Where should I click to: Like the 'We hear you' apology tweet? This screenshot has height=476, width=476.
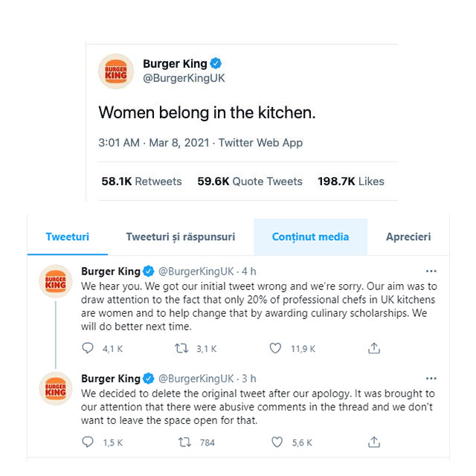276,348
